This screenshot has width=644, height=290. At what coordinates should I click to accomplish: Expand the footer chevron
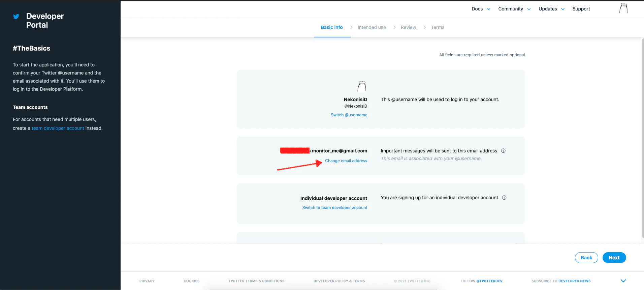coord(623,281)
